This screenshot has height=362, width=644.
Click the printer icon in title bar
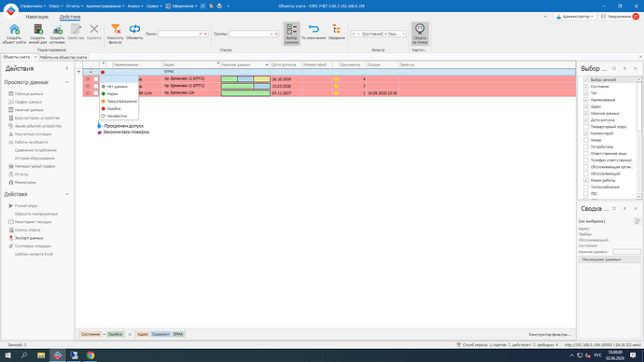tap(219, 6)
